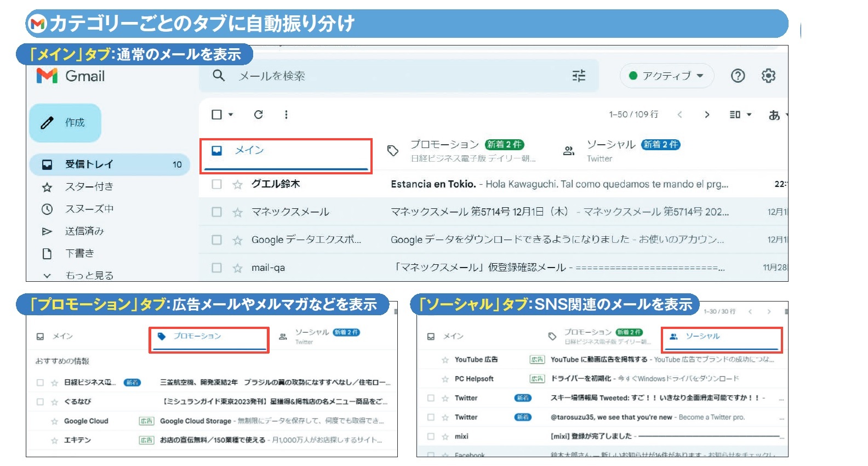Go to newer page arrow in social panel
The width and height of the screenshot is (868, 466).
point(750,311)
